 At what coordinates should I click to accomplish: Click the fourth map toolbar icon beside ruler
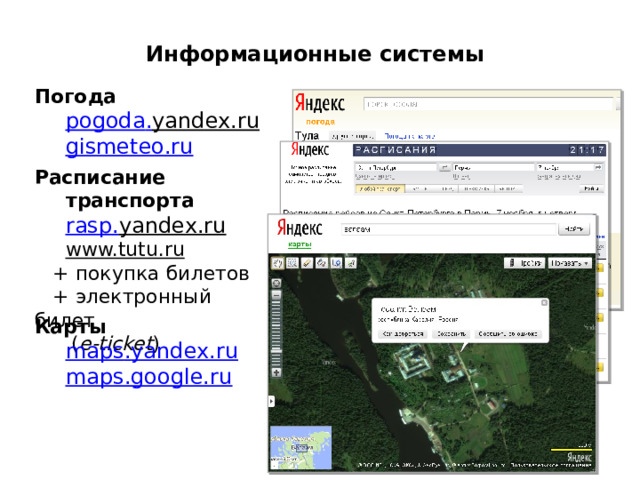pos(322,263)
